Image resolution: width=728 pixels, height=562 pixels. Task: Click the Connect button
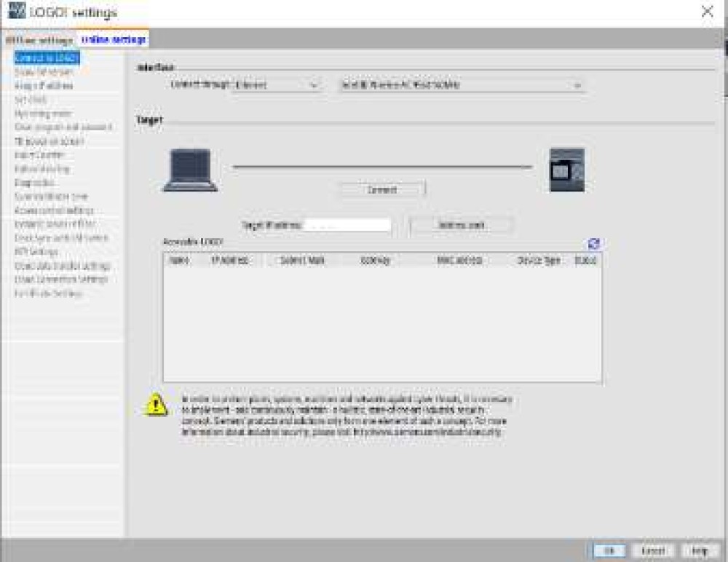383,189
